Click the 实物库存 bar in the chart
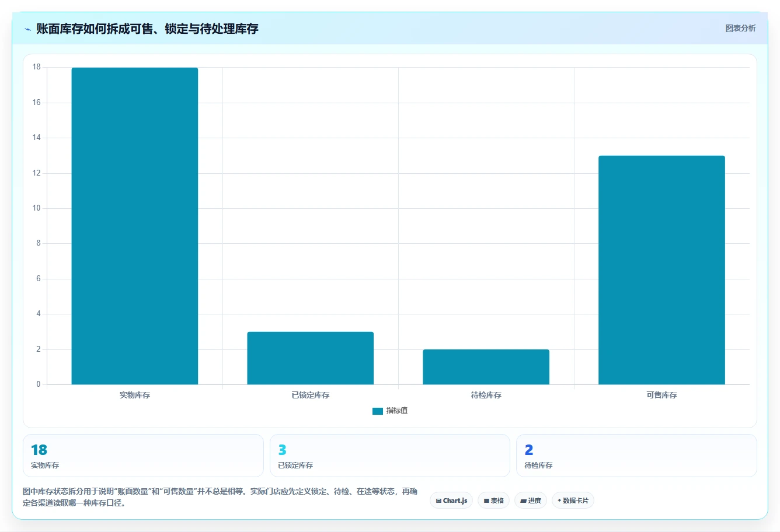The height and width of the screenshot is (532, 780). click(135, 226)
